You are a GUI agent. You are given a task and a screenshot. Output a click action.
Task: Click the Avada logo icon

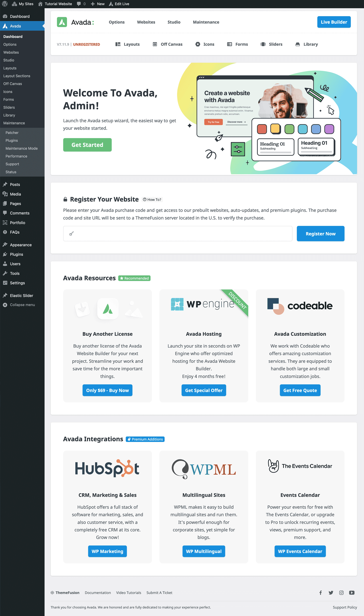tap(62, 22)
